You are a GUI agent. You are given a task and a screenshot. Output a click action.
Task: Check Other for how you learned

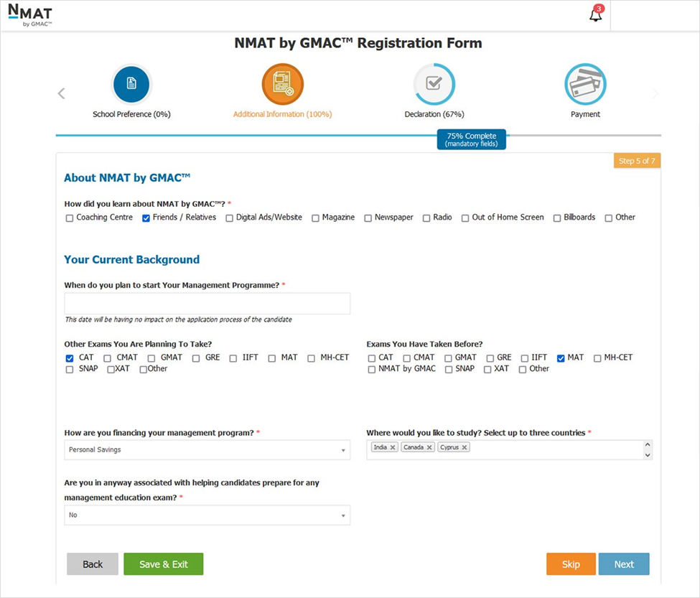tap(609, 218)
